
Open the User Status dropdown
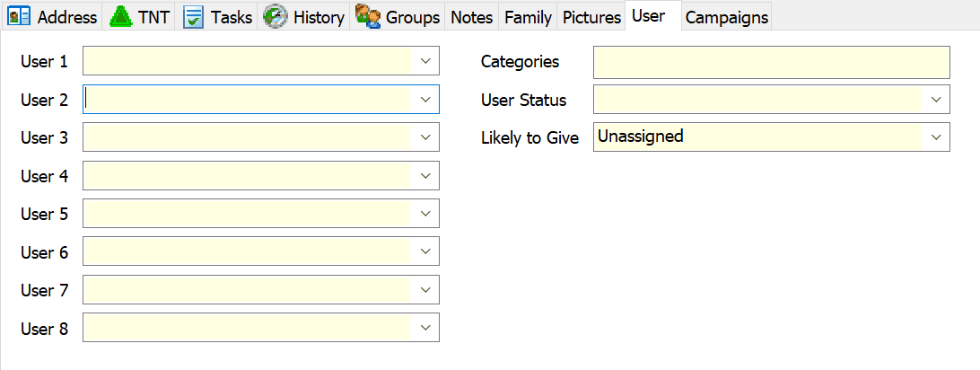coord(936,100)
